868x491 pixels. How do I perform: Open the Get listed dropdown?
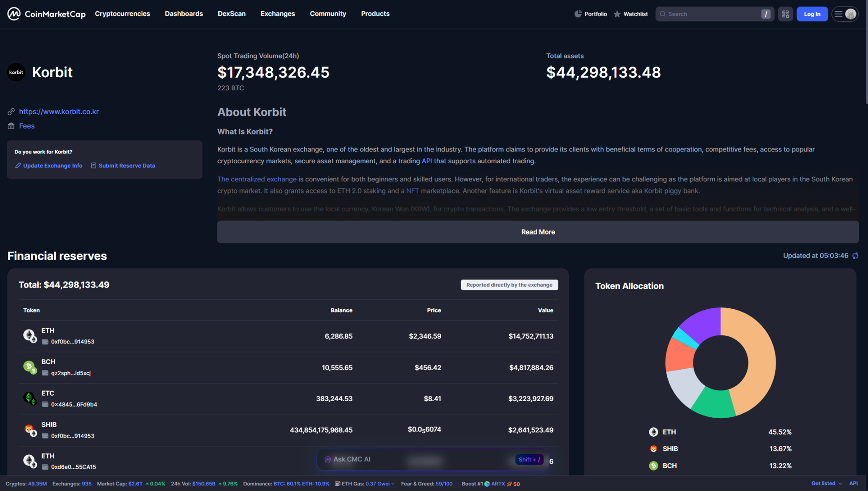tap(824, 483)
